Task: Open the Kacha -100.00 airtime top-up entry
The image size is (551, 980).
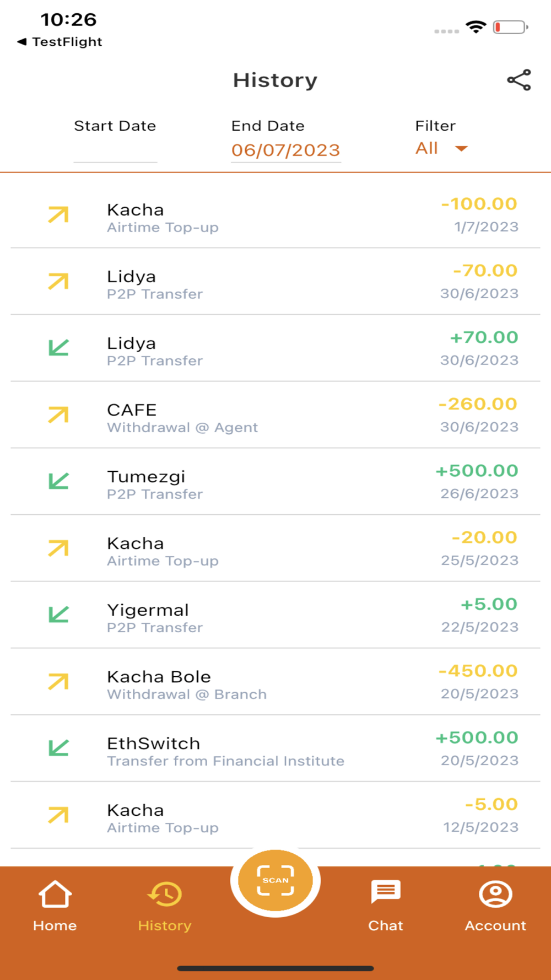Action: (275, 215)
